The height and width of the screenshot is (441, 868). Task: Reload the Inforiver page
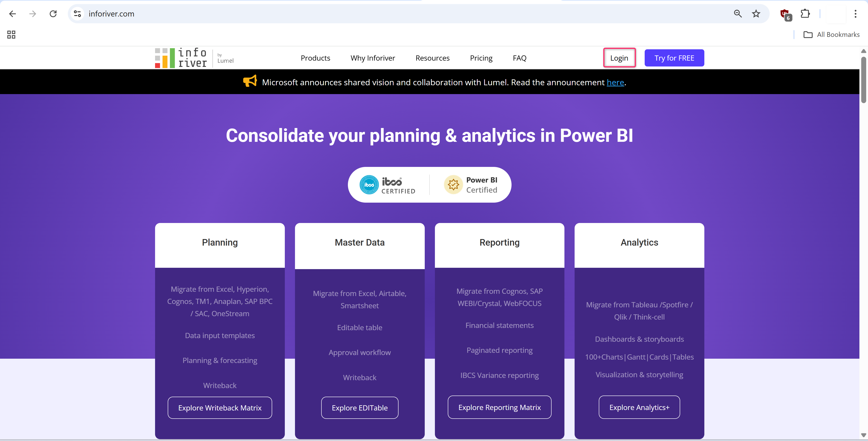click(53, 14)
